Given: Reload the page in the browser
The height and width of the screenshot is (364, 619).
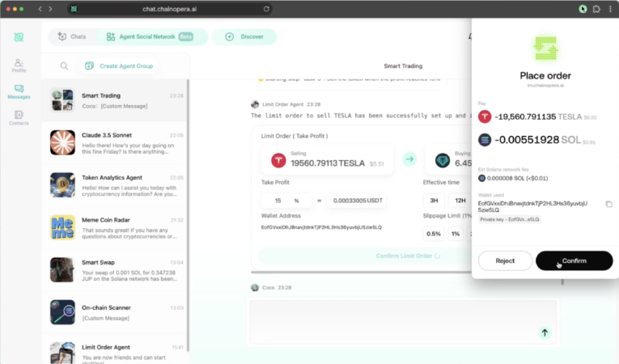Looking at the screenshot, I should click(x=266, y=9).
